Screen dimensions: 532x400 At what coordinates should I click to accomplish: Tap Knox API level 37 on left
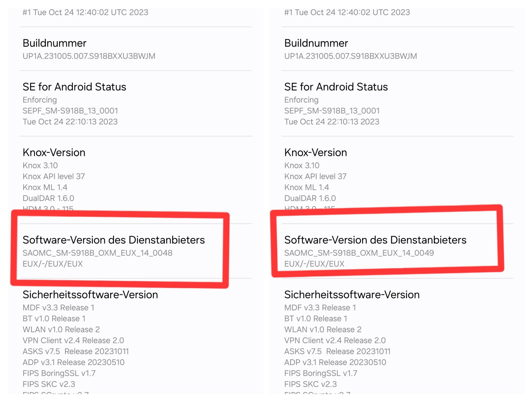tap(54, 176)
